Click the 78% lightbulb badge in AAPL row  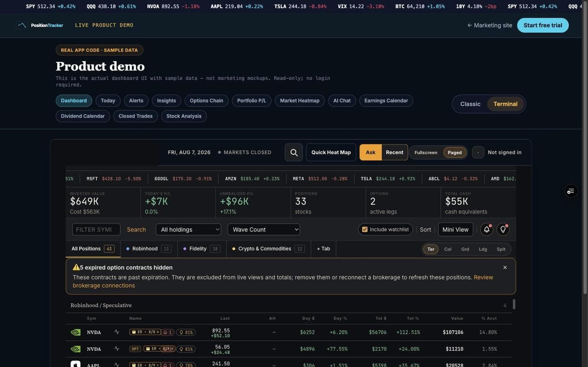(x=186, y=365)
